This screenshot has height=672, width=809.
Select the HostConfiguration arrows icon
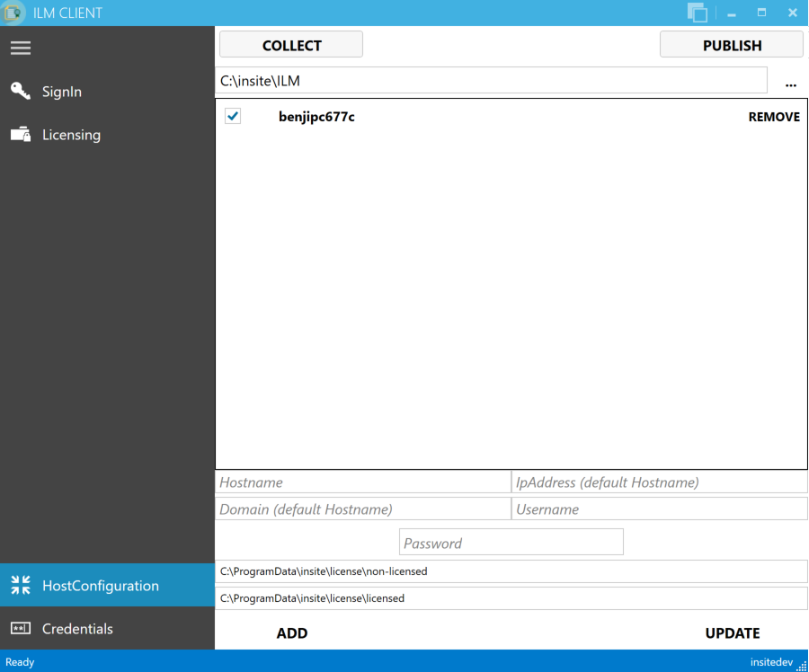point(20,584)
